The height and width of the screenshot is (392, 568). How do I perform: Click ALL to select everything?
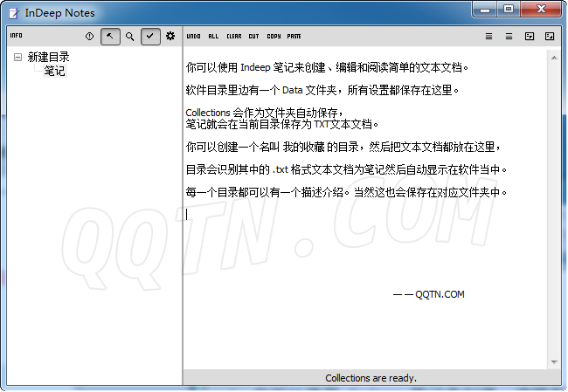click(213, 37)
